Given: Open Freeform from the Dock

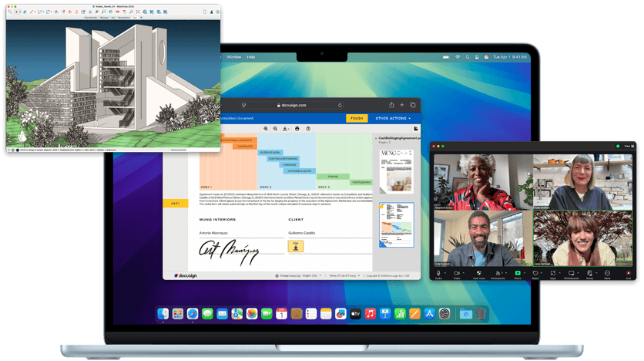Looking at the screenshot, I should tap(340, 314).
